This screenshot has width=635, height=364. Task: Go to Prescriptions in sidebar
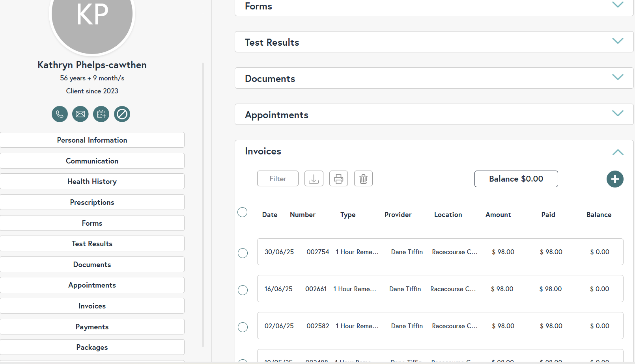92,202
